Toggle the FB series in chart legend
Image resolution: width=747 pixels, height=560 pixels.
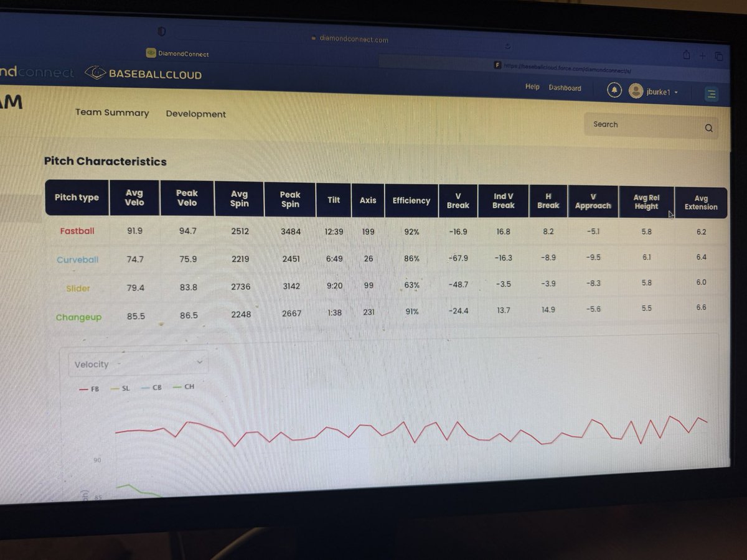(x=89, y=388)
